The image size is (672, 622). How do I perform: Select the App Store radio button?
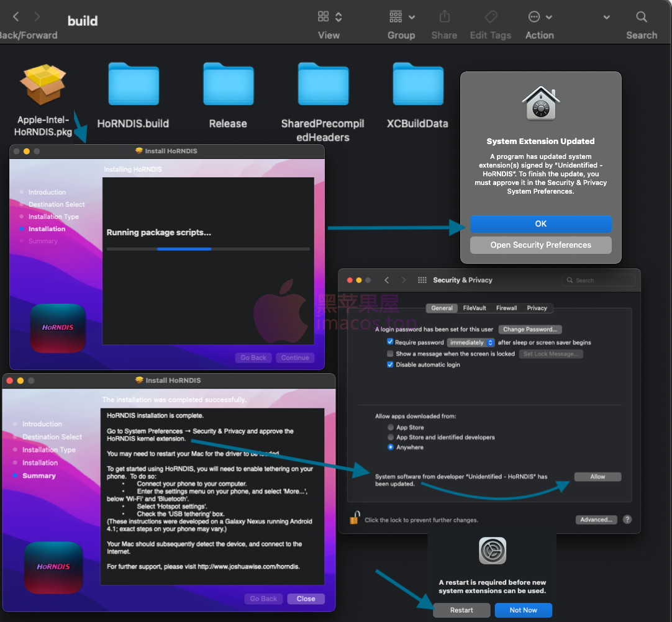tap(391, 427)
